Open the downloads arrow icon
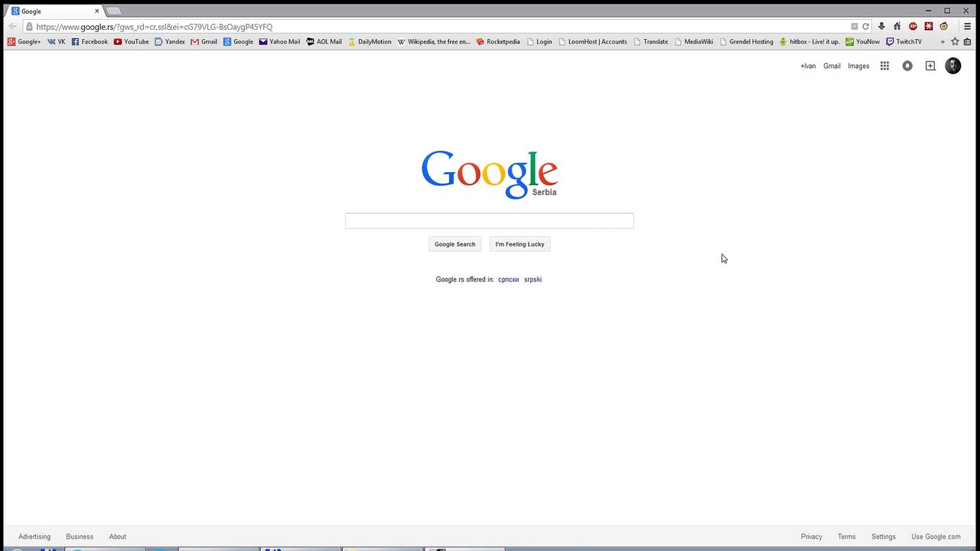 tap(881, 26)
